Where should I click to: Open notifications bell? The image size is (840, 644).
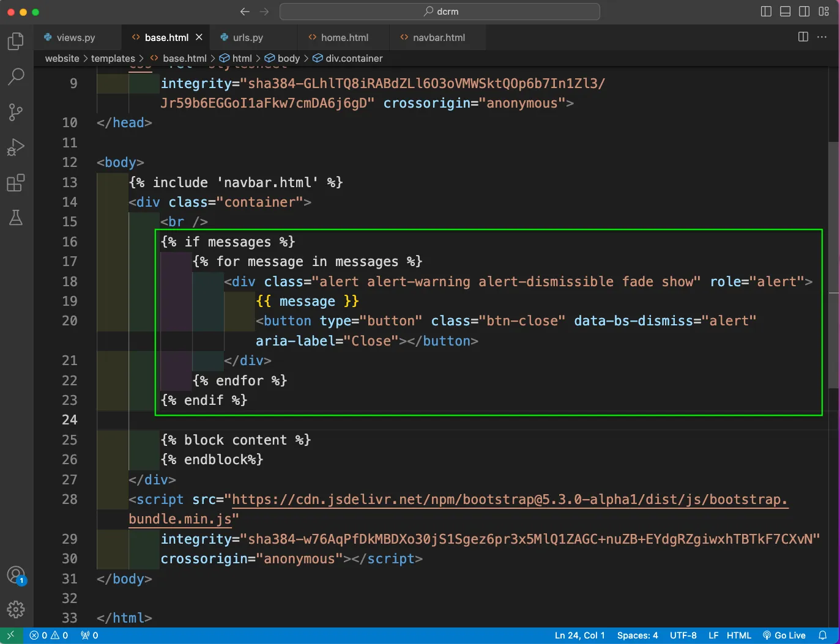point(823,635)
